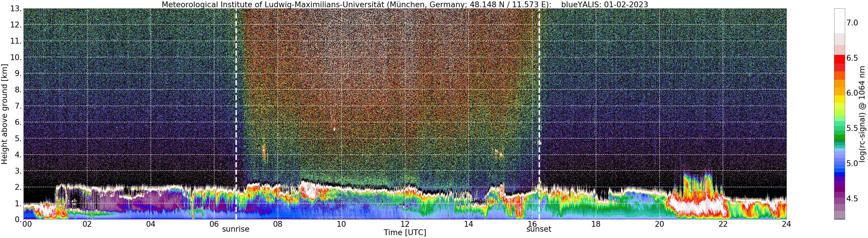Viewport: 868px width, 238px height.
Task: Click the x-axis tick label '00'
Action: [27, 224]
